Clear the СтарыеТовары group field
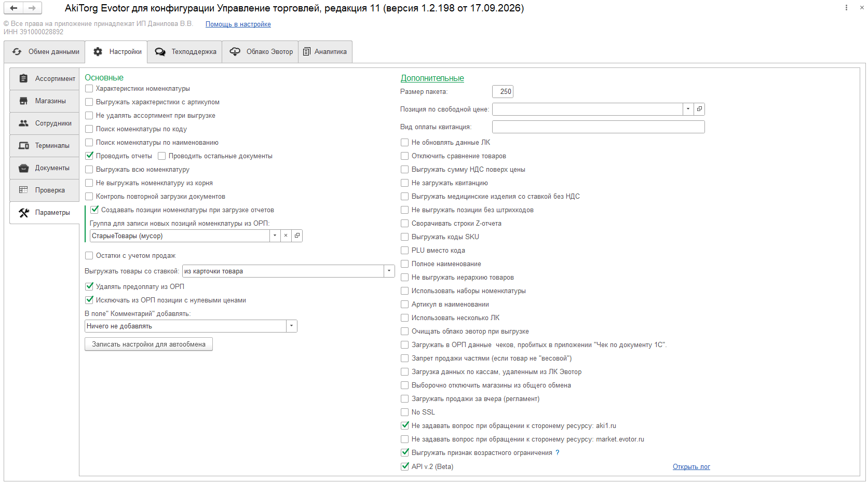The height and width of the screenshot is (483, 868). (x=286, y=236)
